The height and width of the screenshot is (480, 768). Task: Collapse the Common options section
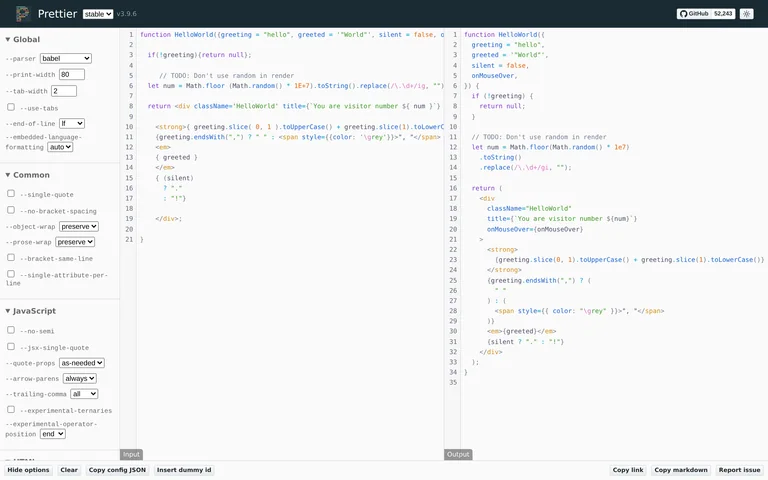coord(27,175)
